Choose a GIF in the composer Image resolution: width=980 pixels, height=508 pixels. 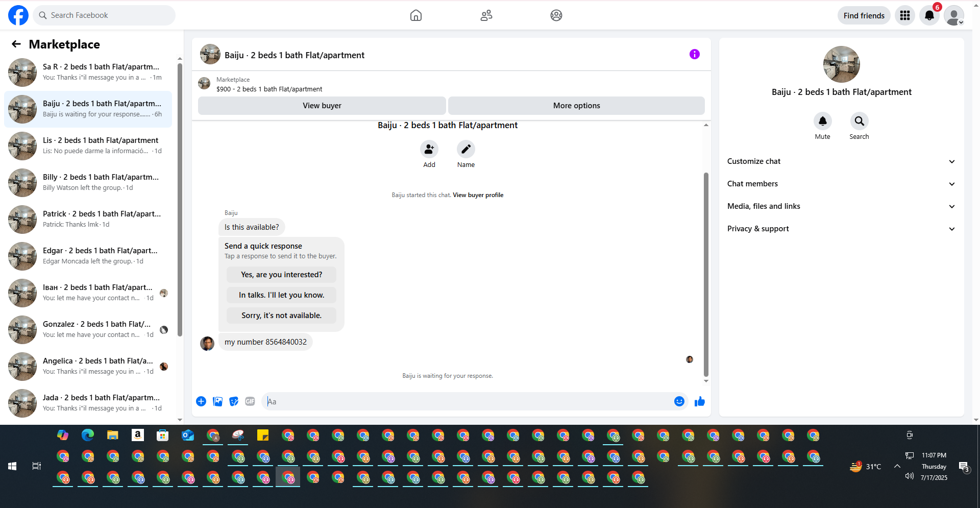pyautogui.click(x=250, y=401)
